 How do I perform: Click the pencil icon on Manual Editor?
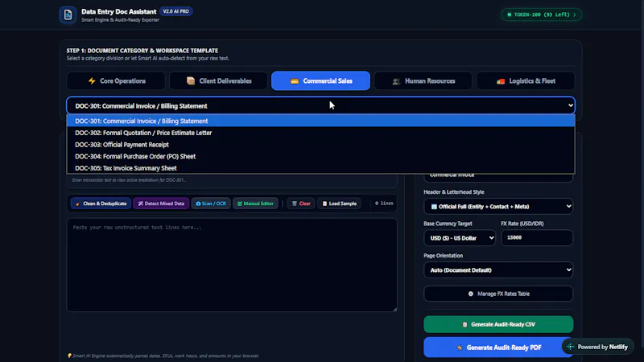[x=240, y=204]
